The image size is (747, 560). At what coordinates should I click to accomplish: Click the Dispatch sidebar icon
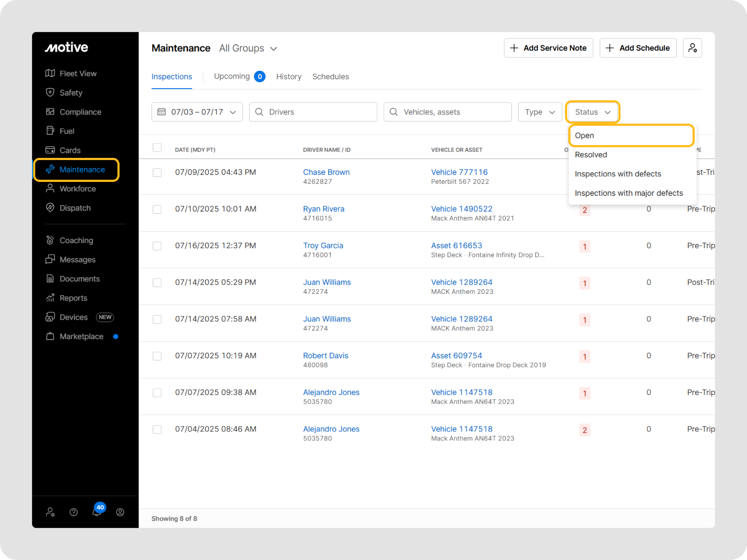(x=50, y=208)
